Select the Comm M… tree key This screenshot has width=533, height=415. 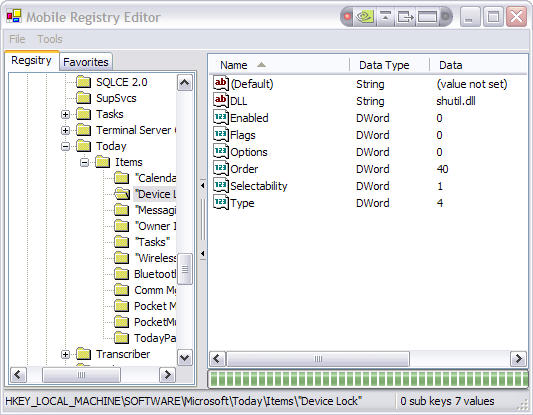click(x=155, y=290)
